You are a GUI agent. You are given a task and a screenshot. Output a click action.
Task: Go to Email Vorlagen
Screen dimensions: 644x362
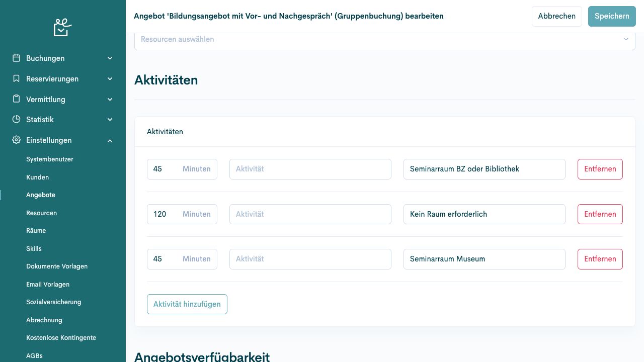[48, 285]
